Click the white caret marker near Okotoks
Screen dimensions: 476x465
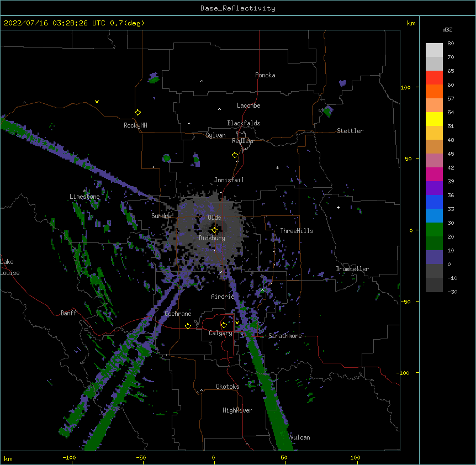coord(201,390)
